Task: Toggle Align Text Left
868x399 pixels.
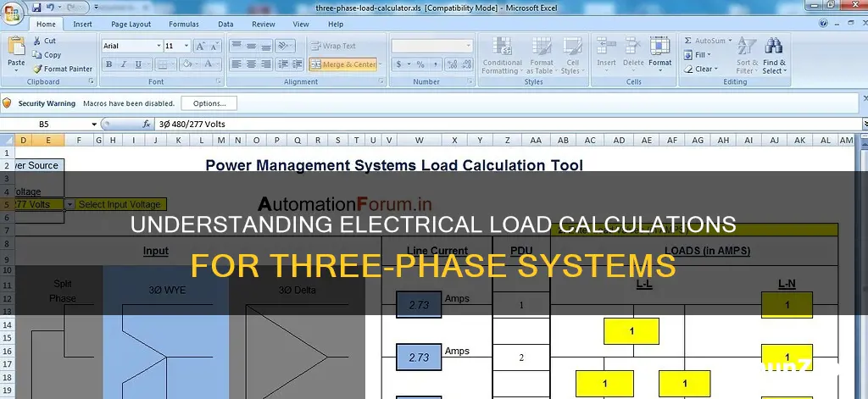Action: click(236, 64)
